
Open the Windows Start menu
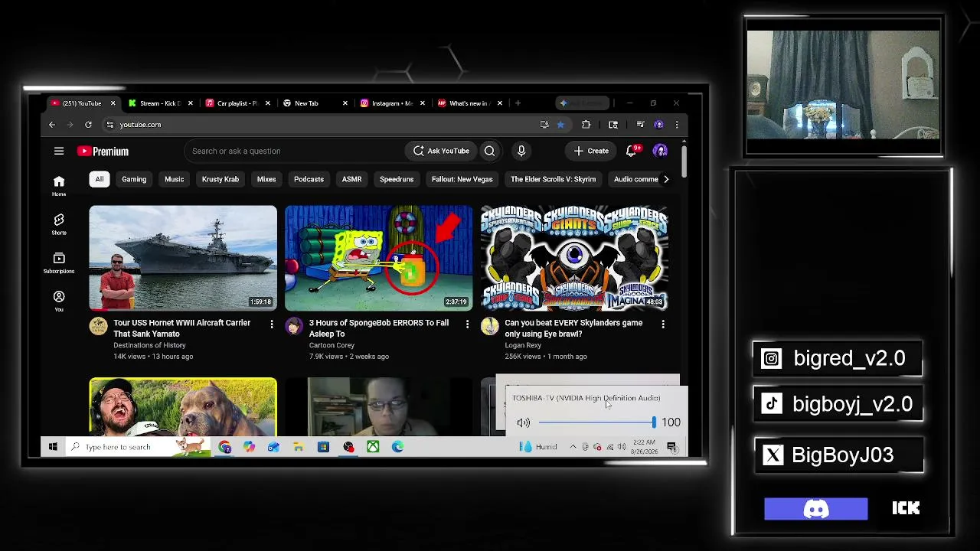53,447
